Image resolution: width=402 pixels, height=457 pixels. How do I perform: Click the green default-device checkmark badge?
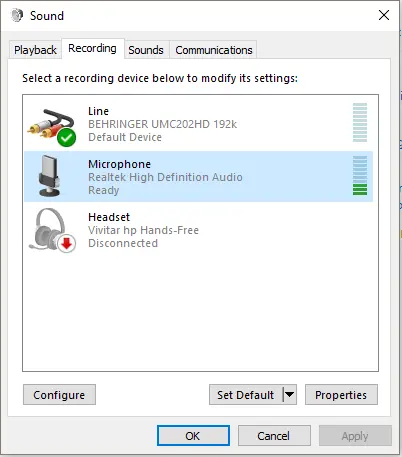click(x=66, y=137)
